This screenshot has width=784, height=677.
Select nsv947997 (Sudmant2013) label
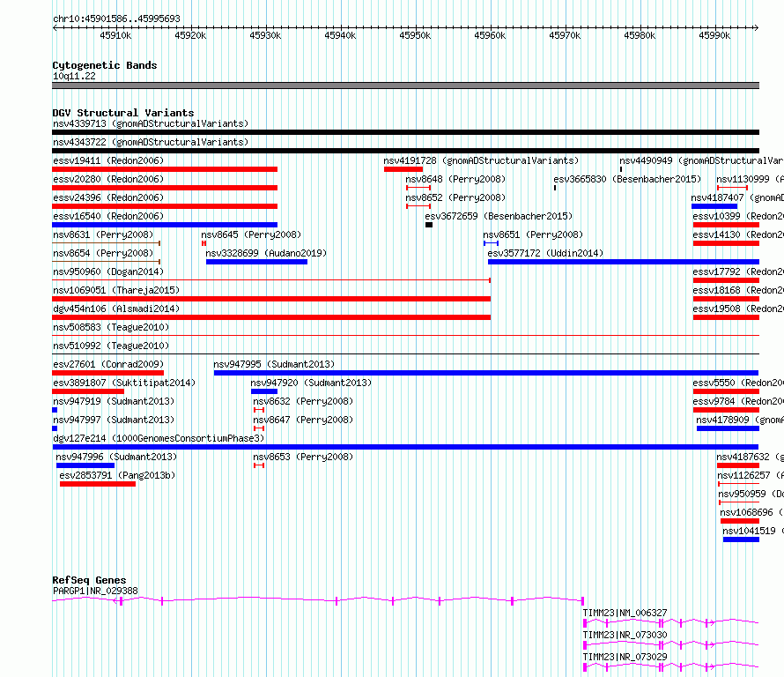pos(114,420)
